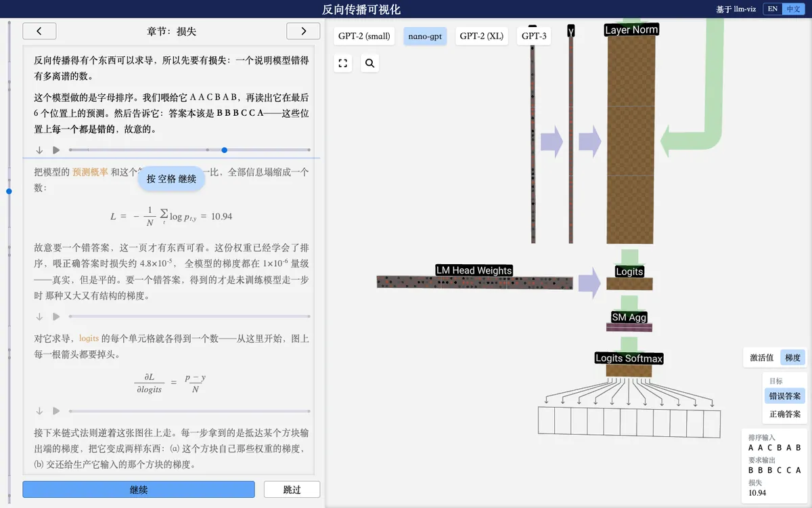
Task: Select the nano-gpt model
Action: click(x=425, y=36)
